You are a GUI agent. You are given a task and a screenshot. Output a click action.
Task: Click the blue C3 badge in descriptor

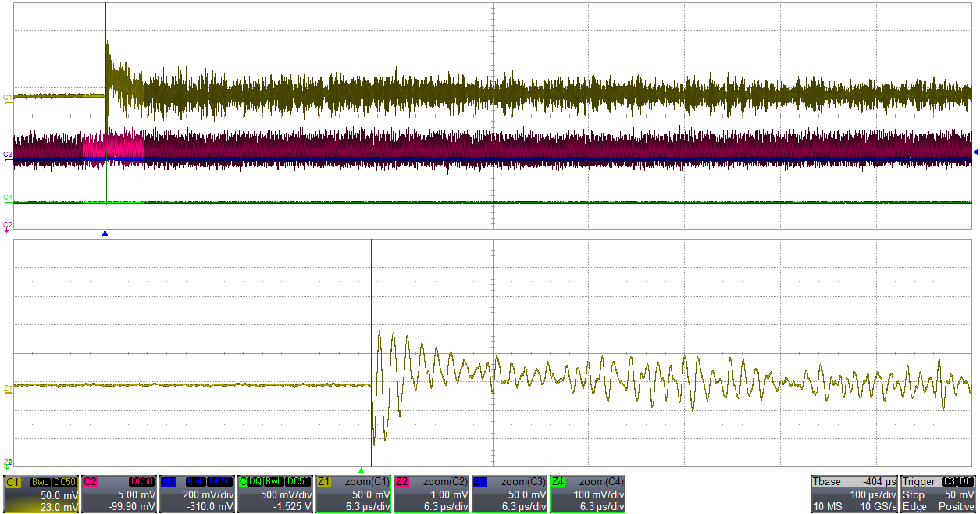[x=168, y=483]
